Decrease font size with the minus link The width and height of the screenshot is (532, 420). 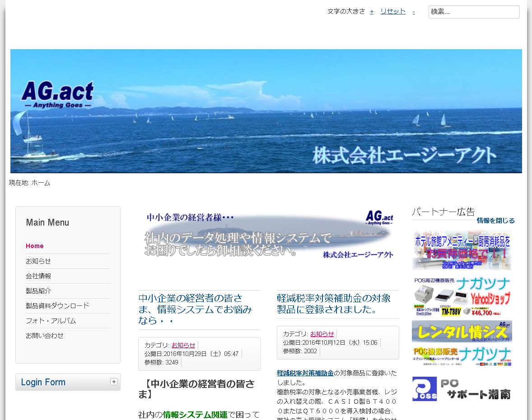(413, 12)
